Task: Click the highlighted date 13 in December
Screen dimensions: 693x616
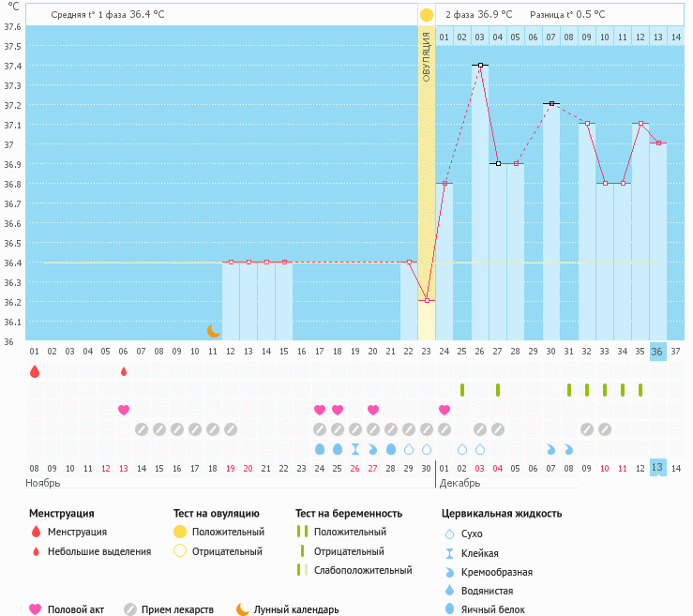Action: point(657,468)
